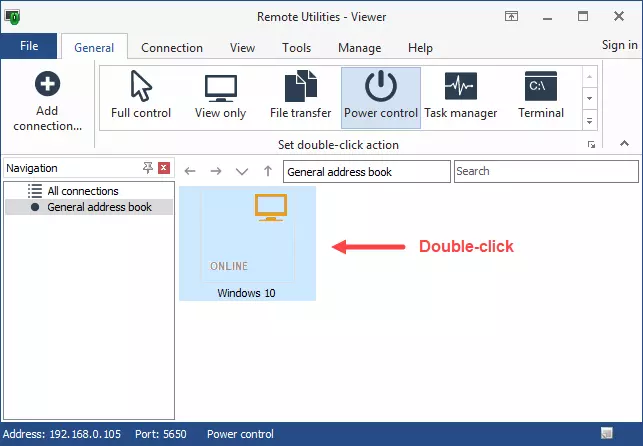
Task: Click the Search input field
Action: (545, 171)
